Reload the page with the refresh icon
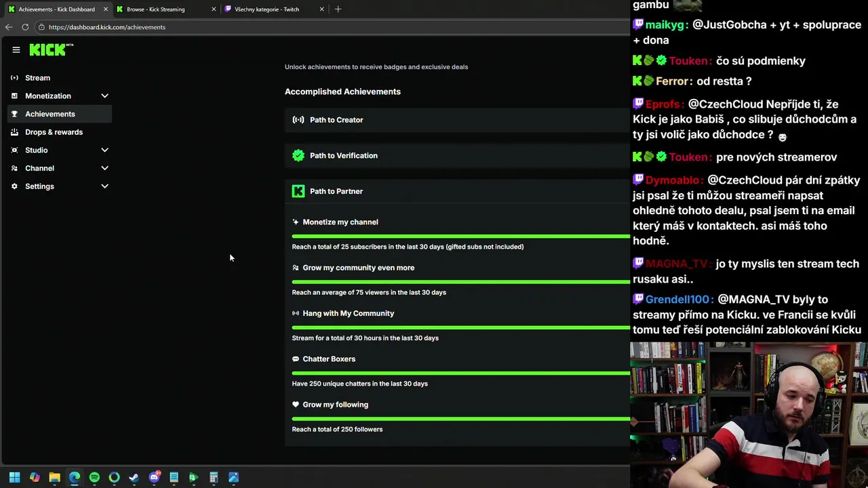 25,27
